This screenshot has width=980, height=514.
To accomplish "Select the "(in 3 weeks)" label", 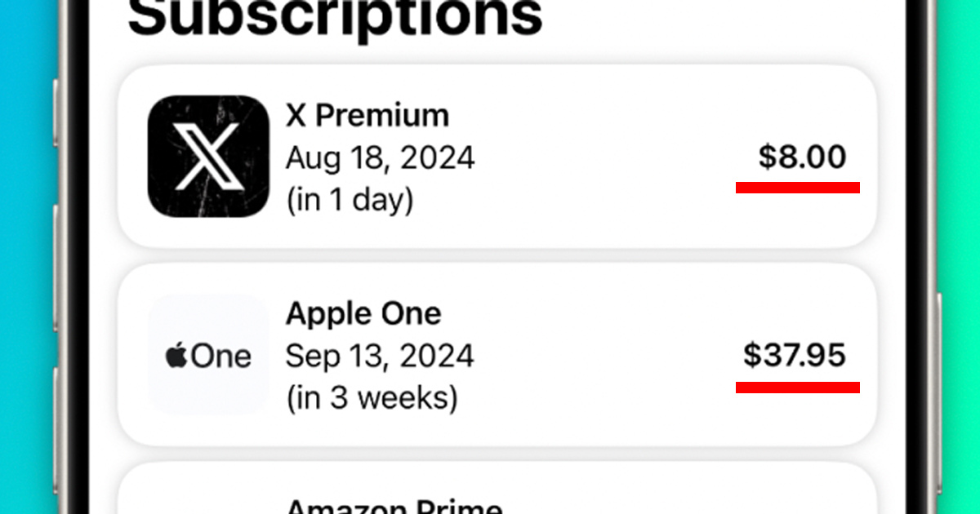I will (372, 398).
